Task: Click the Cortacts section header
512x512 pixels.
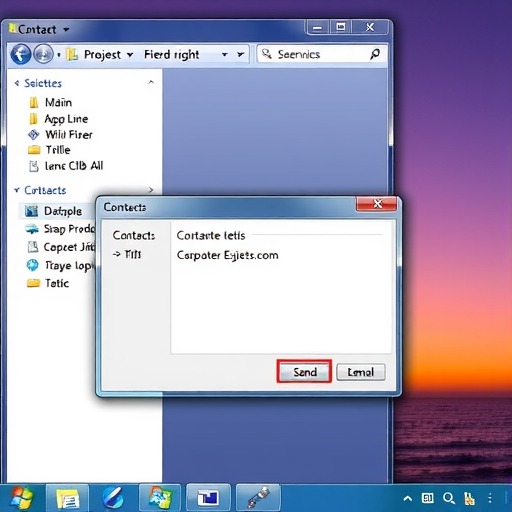Action: (x=45, y=190)
